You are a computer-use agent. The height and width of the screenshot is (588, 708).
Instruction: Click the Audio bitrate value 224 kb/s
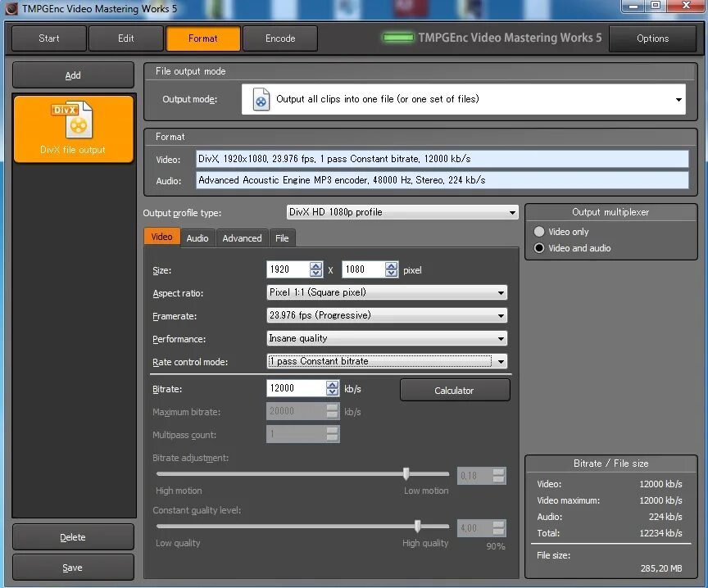[665, 517]
